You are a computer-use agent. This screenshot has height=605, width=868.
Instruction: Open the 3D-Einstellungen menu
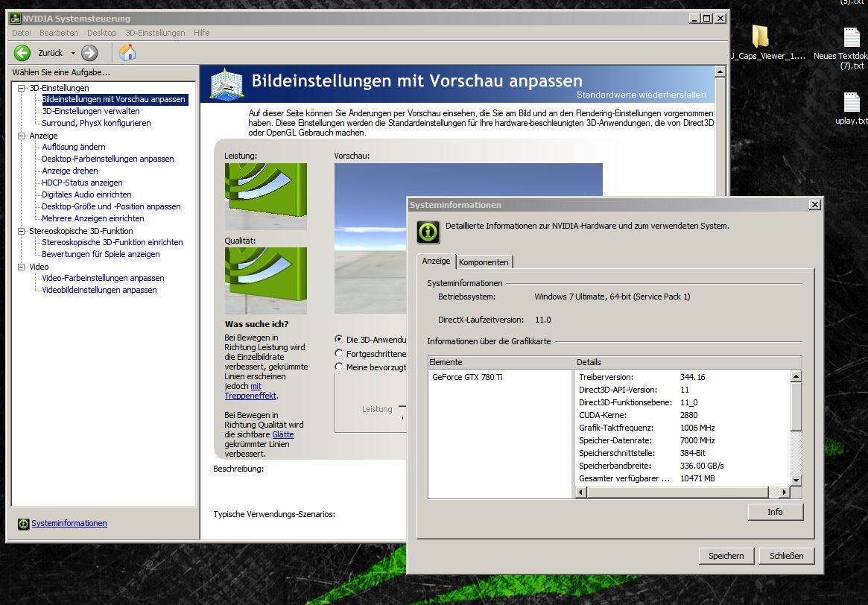[x=155, y=33]
